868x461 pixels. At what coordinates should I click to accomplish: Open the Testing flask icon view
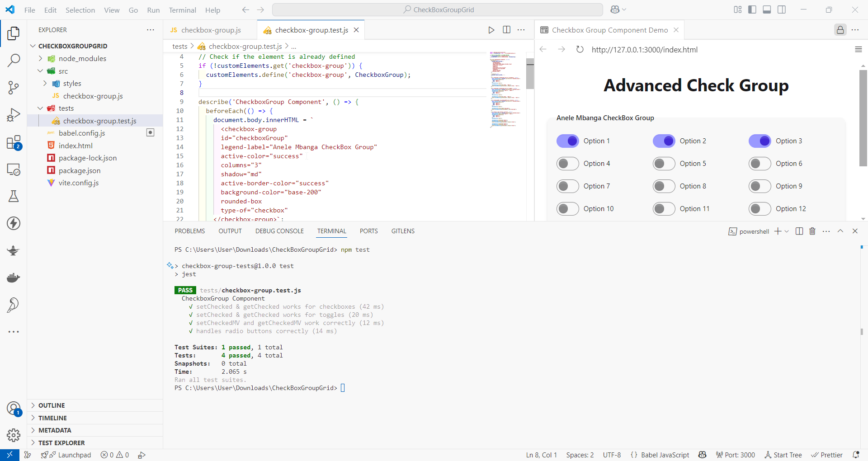(14, 196)
